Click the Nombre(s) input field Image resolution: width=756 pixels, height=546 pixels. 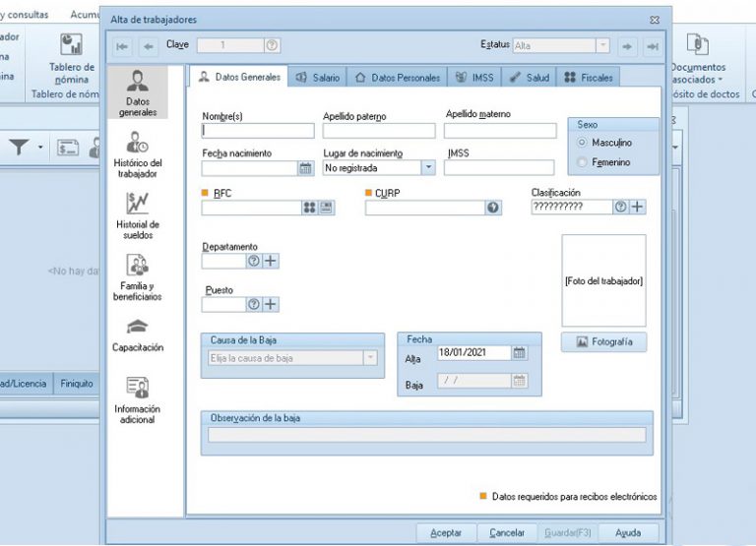coord(258,131)
